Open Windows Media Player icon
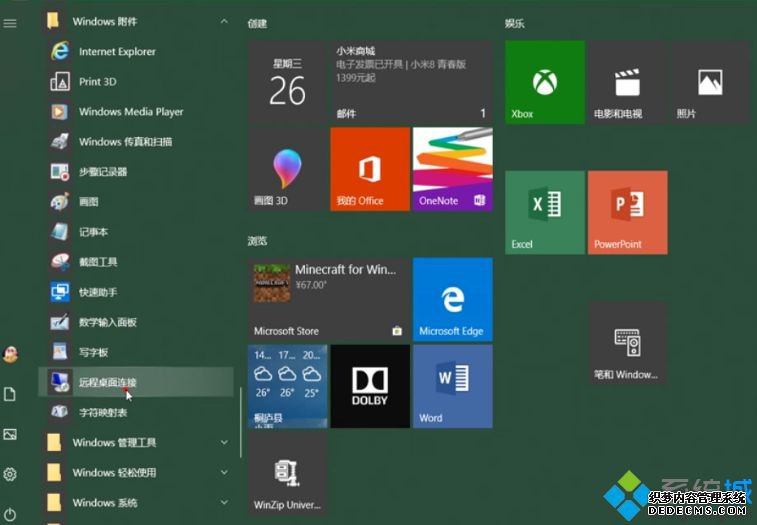 [x=60, y=112]
